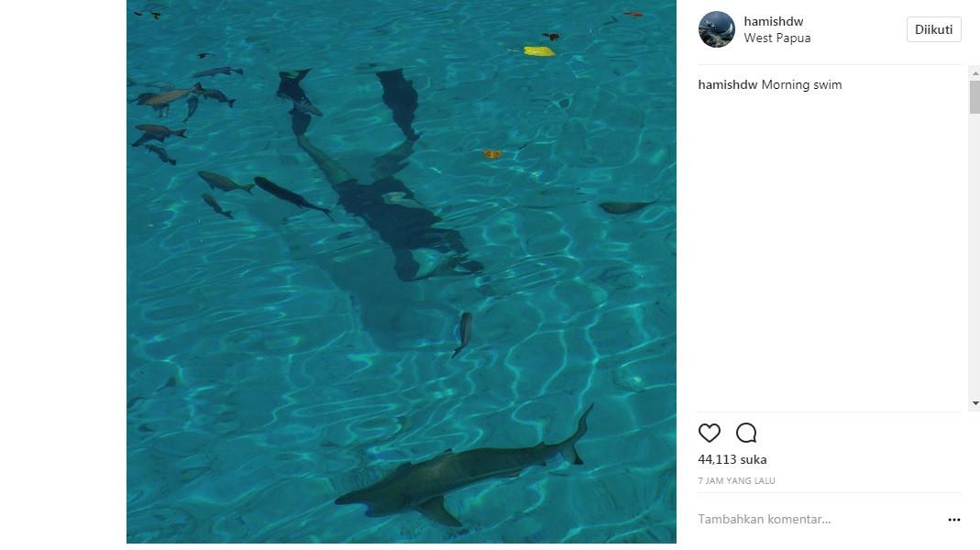Image resolution: width=980 pixels, height=550 pixels.
Task: Open the post via 7 JAM YANG LALU
Action: (x=736, y=479)
